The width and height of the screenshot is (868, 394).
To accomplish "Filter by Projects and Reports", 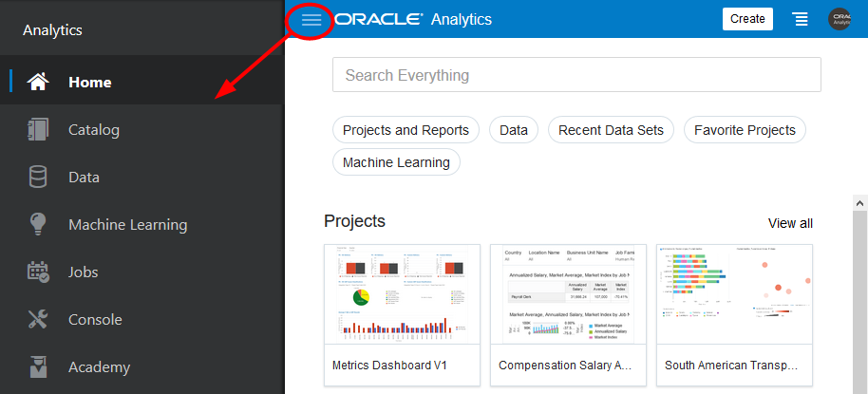I will pos(406,130).
